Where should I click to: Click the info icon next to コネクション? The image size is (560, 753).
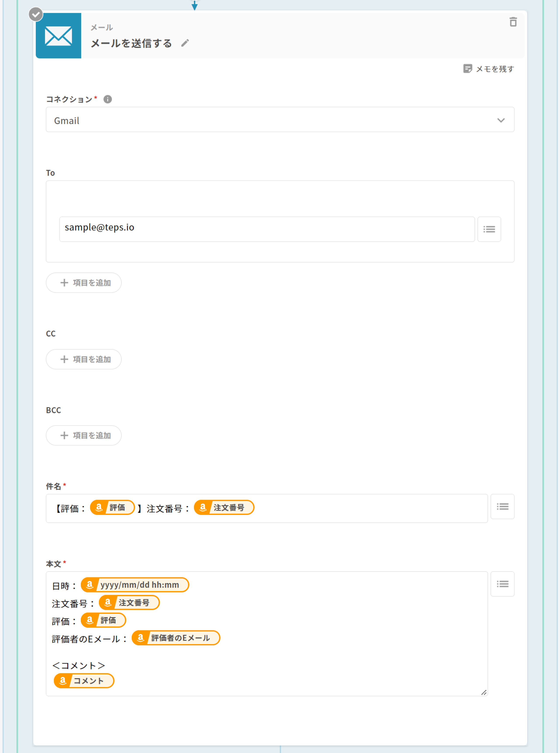(107, 99)
